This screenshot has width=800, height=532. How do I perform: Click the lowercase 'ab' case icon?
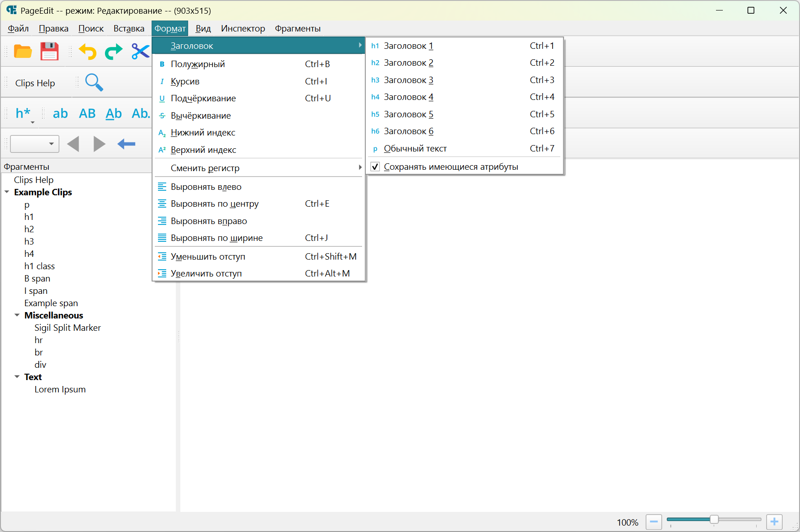(60, 113)
